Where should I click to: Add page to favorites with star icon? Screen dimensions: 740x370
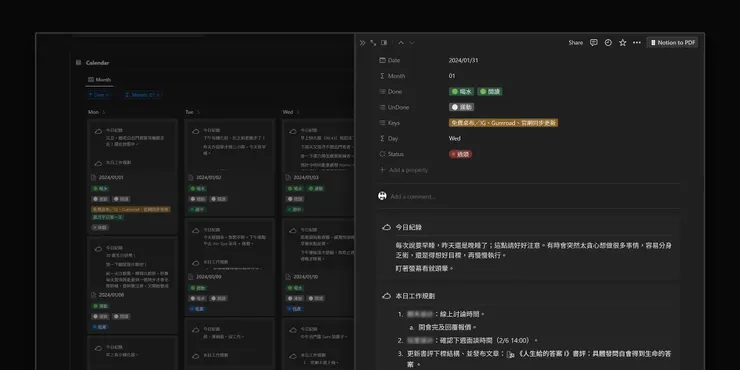[x=622, y=42]
